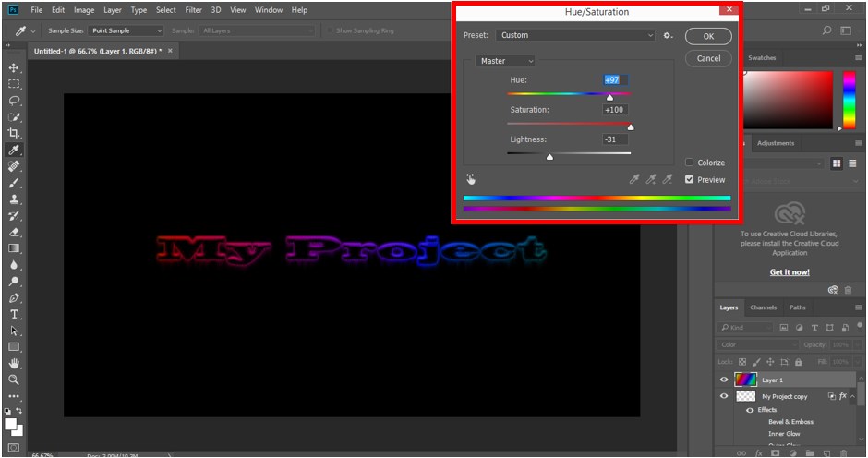Collapse My Project copy effects arrow
868x458 pixels.
coord(852,396)
